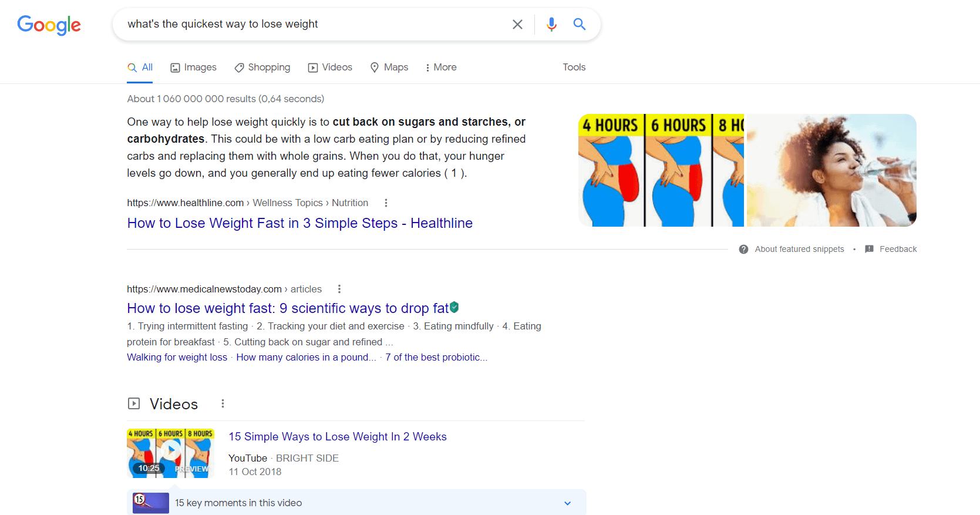Play the BRIGHT SIDE video thumbnail preview

coord(171,453)
